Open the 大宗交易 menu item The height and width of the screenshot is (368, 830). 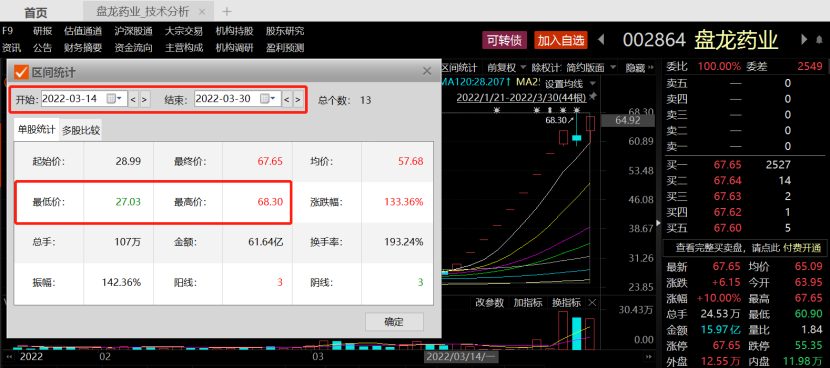pos(184,31)
